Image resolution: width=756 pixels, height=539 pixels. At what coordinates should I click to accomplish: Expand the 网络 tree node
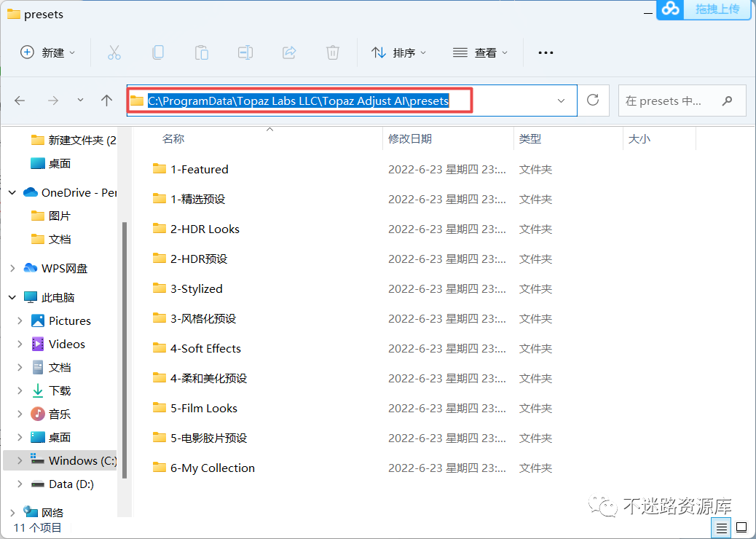coord(12,513)
